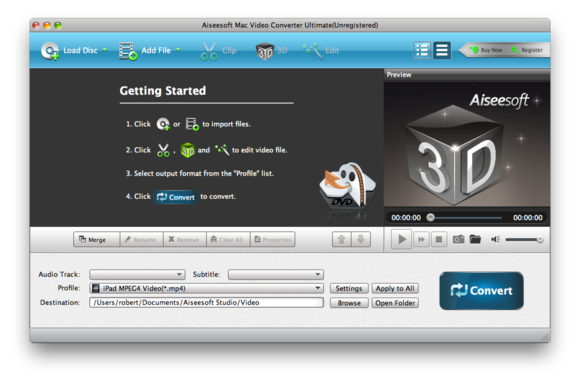This screenshot has width=580, height=384.
Task: Move selected item up with arrow
Action: [x=341, y=240]
